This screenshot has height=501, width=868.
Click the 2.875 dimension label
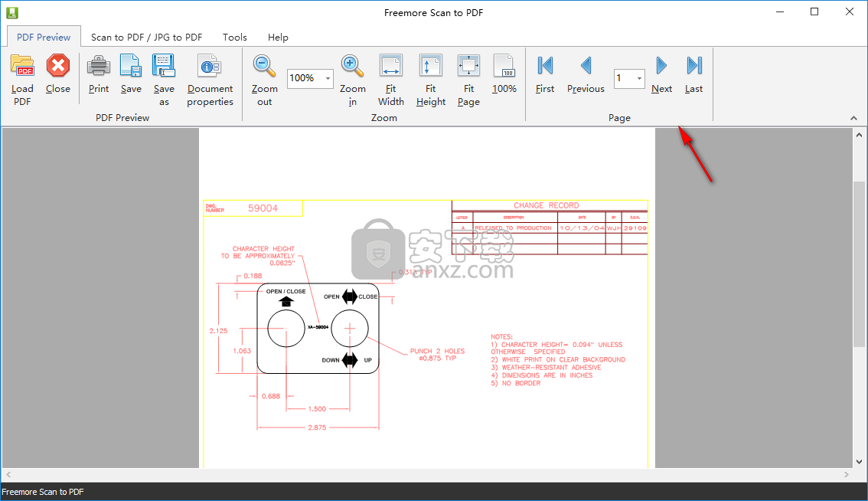click(317, 428)
